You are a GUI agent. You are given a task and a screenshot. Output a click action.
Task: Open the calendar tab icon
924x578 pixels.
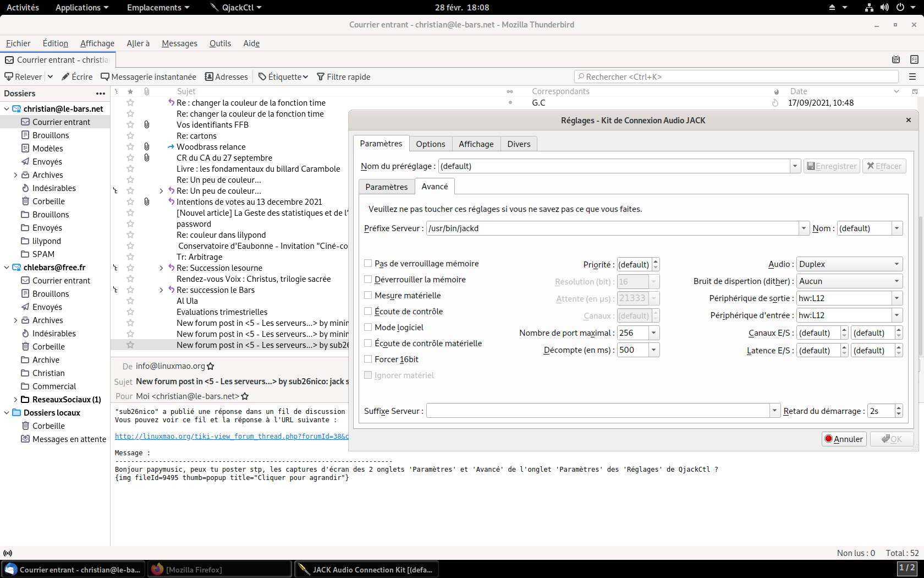pyautogui.click(x=896, y=59)
